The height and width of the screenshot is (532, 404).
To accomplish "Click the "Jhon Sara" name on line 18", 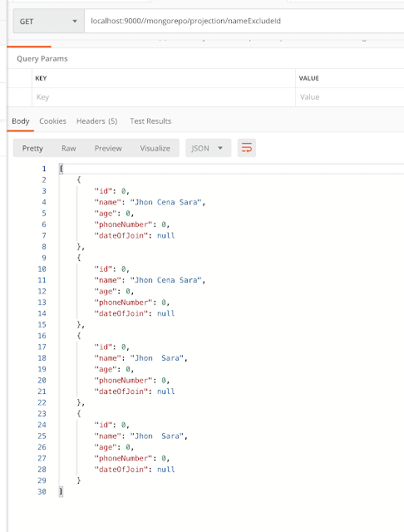I will click(x=157, y=358).
